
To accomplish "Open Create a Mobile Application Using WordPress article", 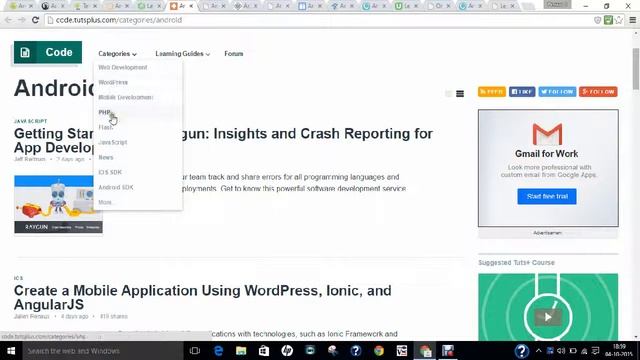I will point(202,298).
